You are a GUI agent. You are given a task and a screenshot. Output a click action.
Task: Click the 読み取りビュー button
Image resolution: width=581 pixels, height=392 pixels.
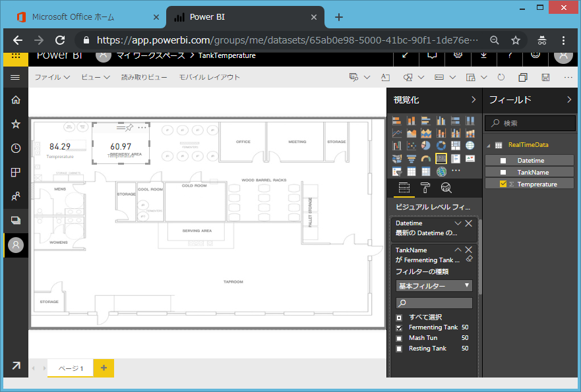point(144,77)
